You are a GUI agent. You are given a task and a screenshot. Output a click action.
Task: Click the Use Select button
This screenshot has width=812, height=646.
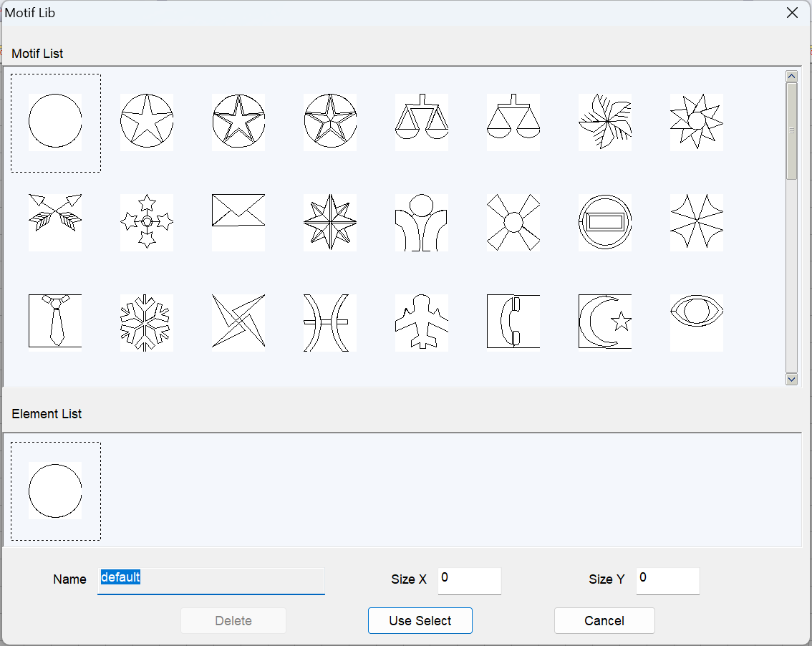pos(420,621)
